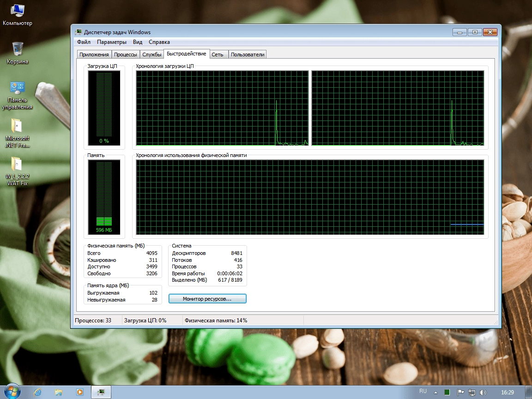This screenshot has width=532, height=399.
Task: Close the Диспетчер задач window
Action: pos(490,32)
